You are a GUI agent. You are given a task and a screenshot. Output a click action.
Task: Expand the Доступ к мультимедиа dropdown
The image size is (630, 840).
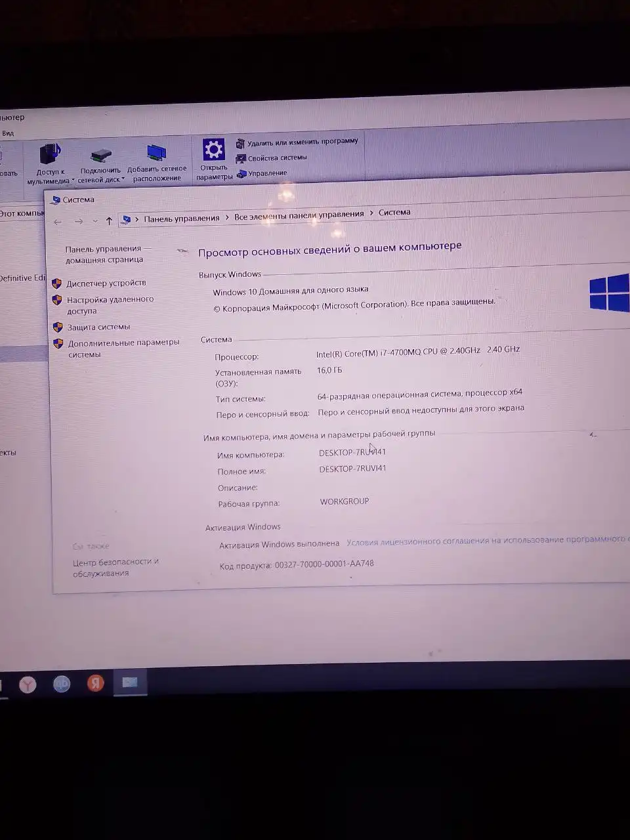tap(73, 180)
